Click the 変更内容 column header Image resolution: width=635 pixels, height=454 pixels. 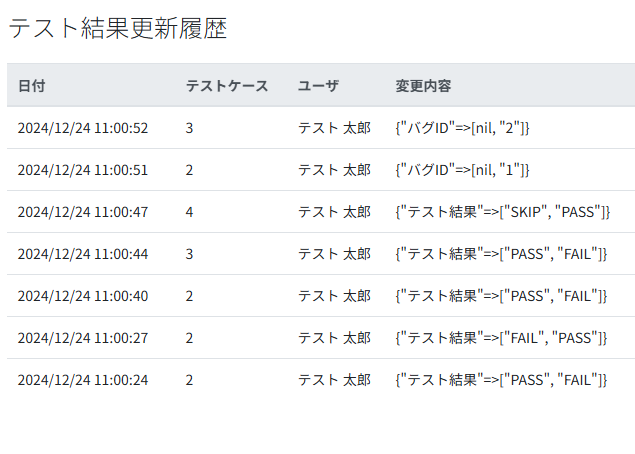pyautogui.click(x=423, y=86)
